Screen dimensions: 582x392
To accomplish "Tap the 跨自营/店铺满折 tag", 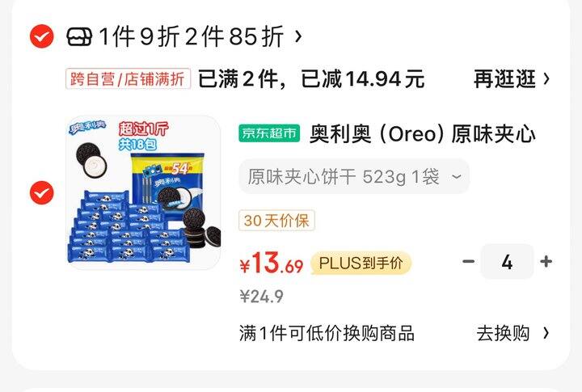I will click(128, 78).
